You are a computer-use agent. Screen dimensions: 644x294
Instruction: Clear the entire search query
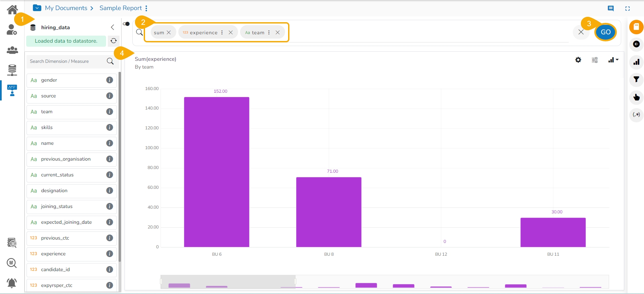click(581, 32)
